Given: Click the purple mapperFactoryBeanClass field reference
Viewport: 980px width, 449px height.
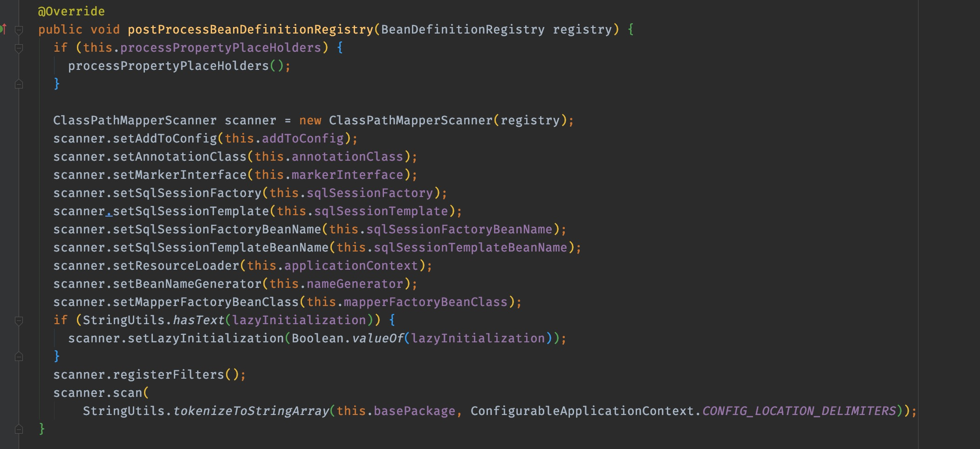Looking at the screenshot, I should coord(425,302).
